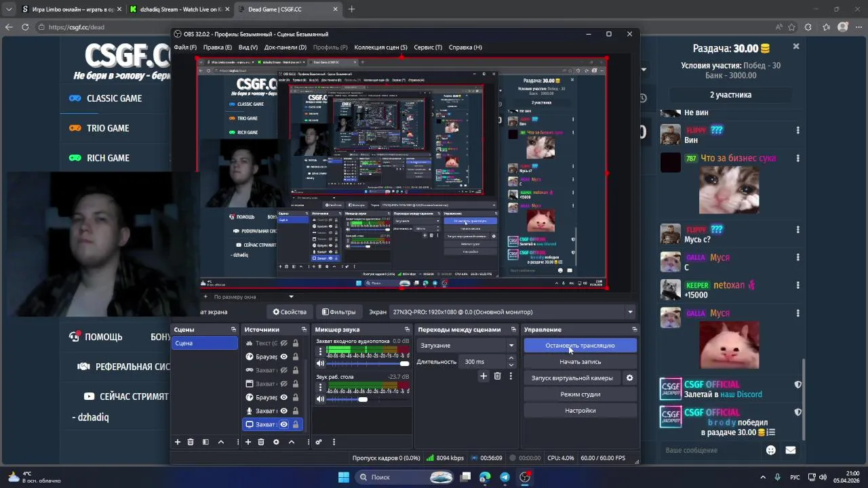
Task: Mute Захват входного аудиопотока speaker icon
Action: point(320,364)
